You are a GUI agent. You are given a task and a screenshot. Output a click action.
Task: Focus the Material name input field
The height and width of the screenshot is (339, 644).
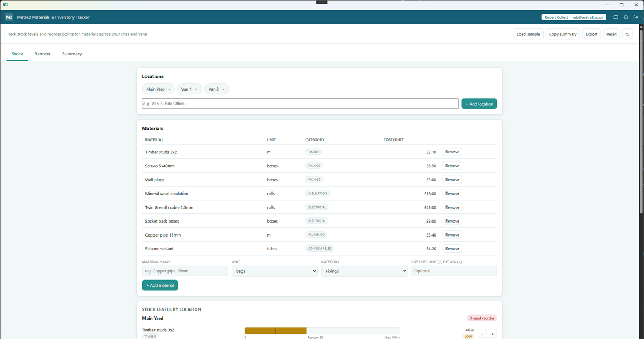pyautogui.click(x=185, y=271)
